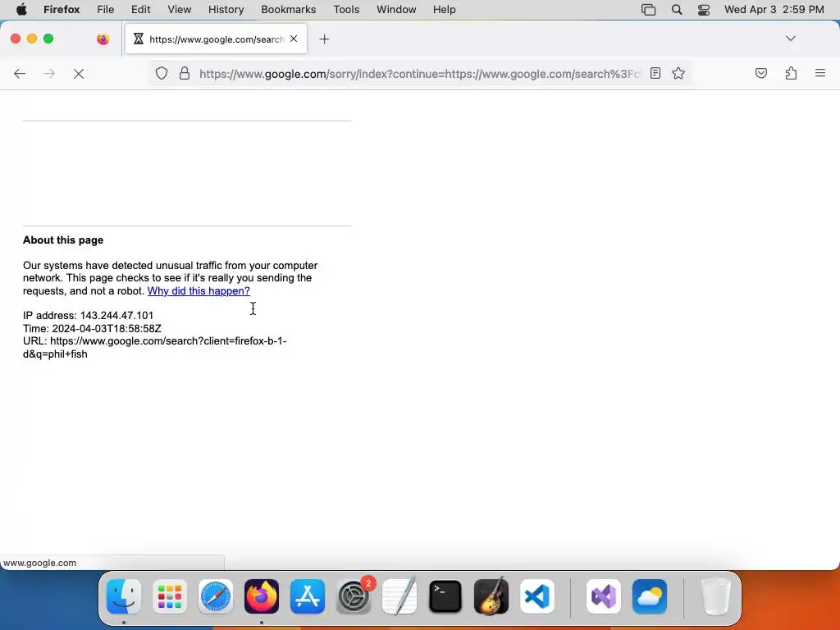
Task: Open the Edit menu
Action: 141,10
